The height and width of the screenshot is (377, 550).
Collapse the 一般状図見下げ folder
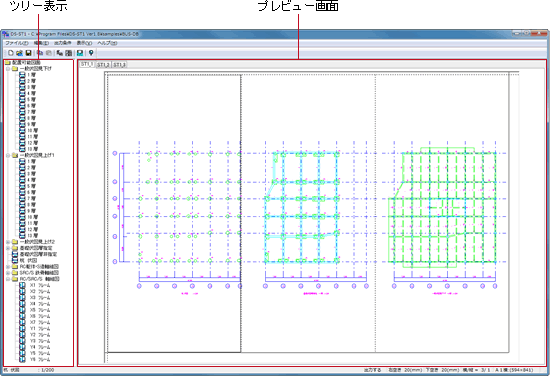point(8,69)
